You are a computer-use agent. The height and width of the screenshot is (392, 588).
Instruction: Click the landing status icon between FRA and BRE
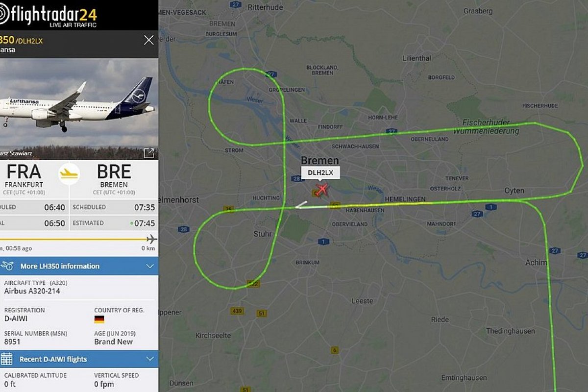[69, 173]
